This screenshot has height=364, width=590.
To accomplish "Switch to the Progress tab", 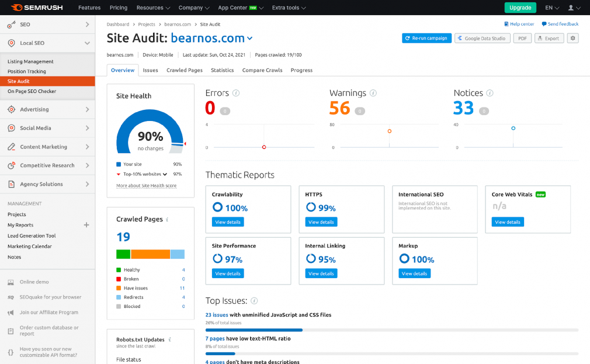I will [301, 70].
